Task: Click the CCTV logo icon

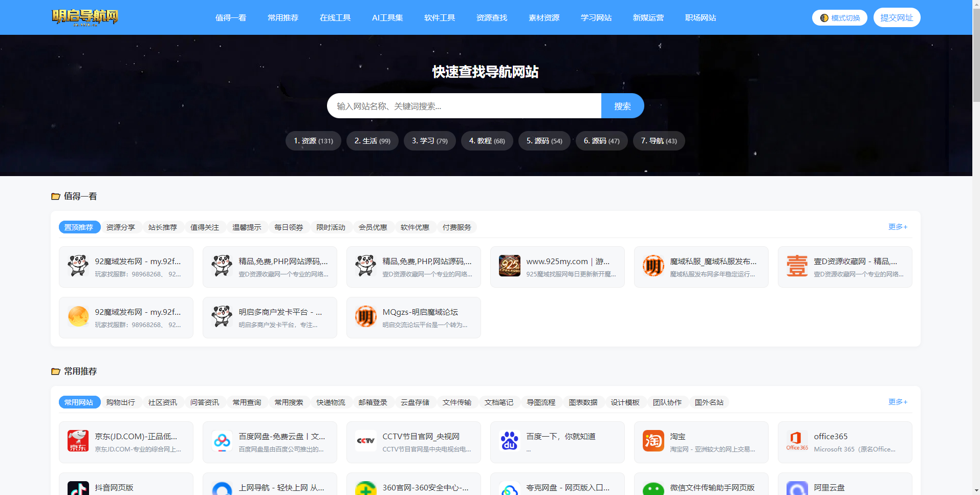Action: click(366, 441)
